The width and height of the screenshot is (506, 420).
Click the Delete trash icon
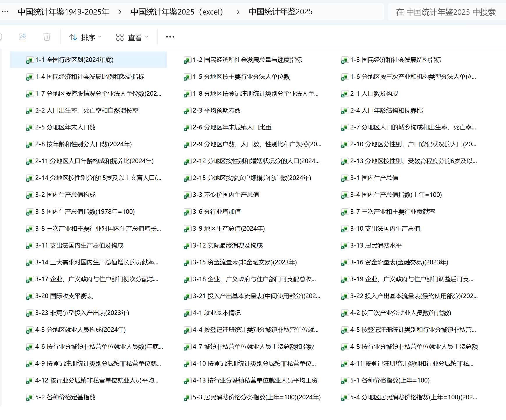pyautogui.click(x=47, y=37)
